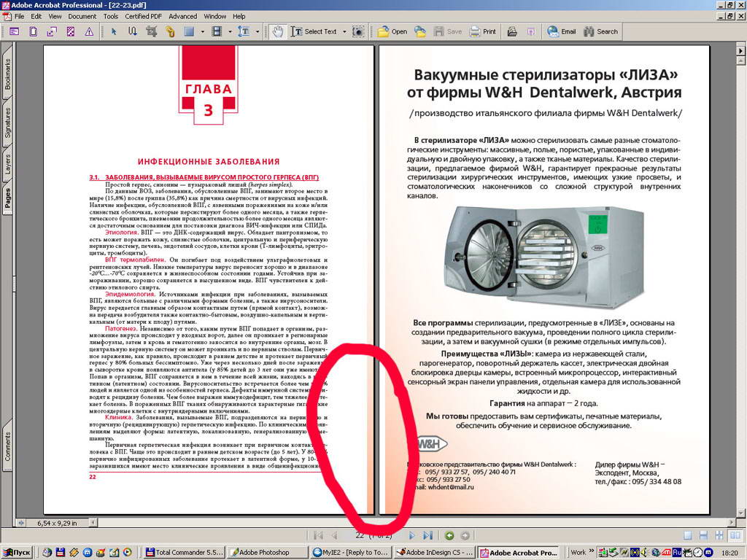
Task: Click the Adobe Acrobat Pro taskbar button
Action: [x=519, y=553]
